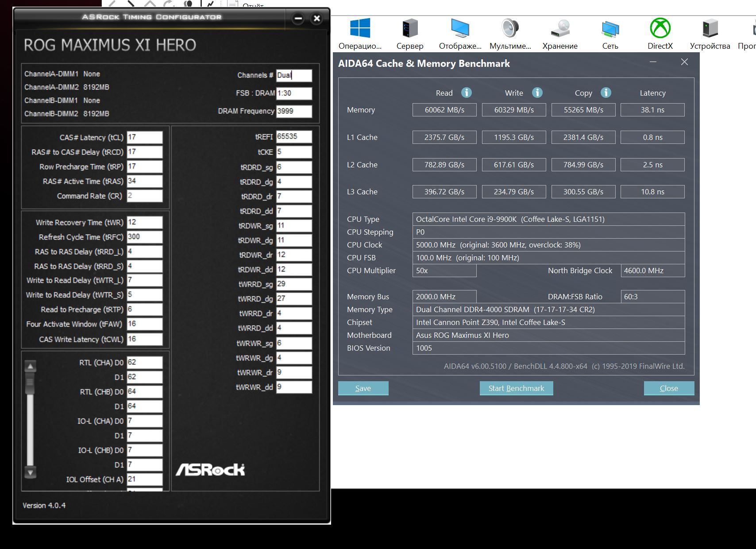Click the CAS Write Latency (tCWL) field
Screen dimensions: 756x549
[x=145, y=339]
